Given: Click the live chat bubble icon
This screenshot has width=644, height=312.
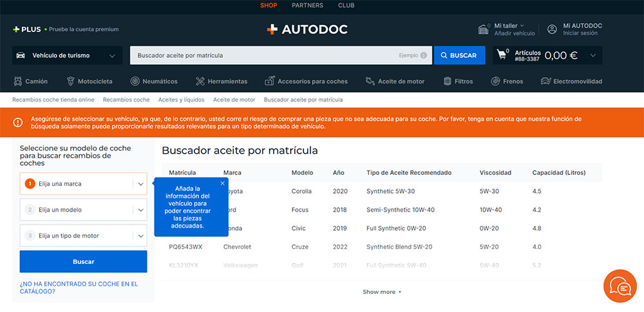Looking at the screenshot, I should click(620, 286).
